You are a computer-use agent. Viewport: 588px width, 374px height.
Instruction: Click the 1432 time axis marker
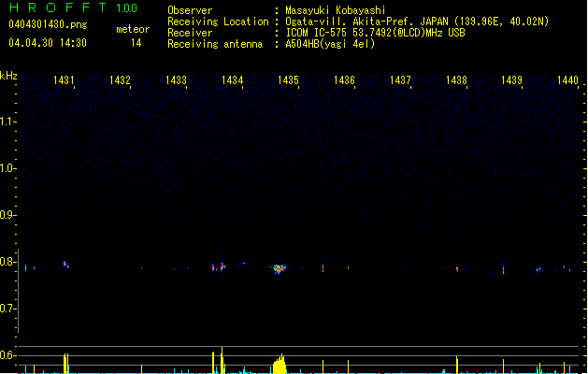point(120,79)
